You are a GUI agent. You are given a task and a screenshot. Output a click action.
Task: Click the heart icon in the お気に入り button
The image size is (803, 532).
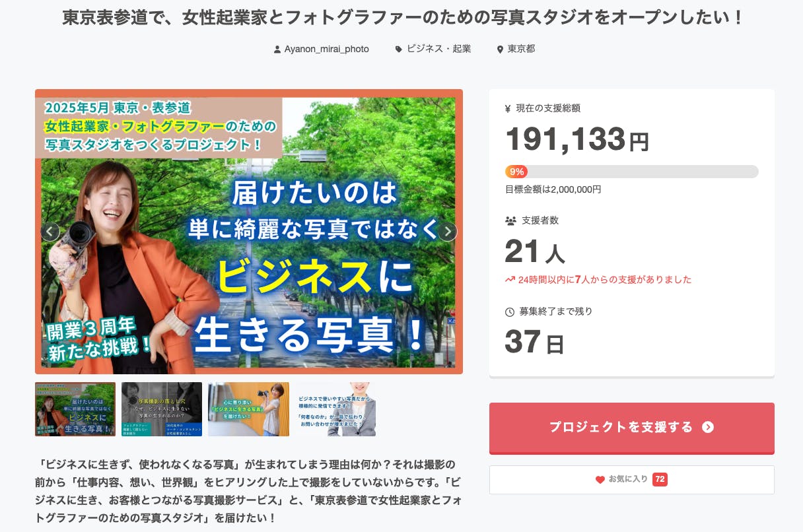600,480
